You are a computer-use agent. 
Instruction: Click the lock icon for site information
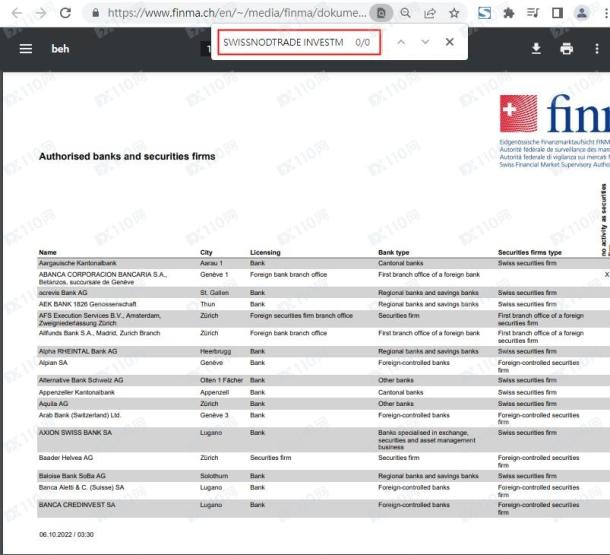pyautogui.click(x=95, y=13)
